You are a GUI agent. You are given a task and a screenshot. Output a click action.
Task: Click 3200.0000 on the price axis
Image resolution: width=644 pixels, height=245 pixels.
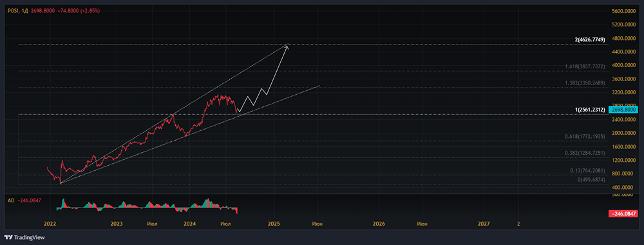pos(624,92)
